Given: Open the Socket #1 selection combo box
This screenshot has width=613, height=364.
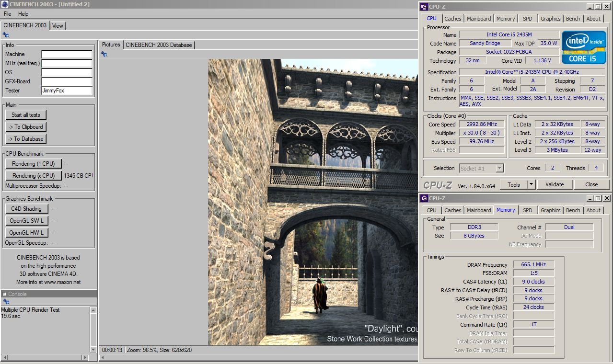Looking at the screenshot, I should click(482, 168).
